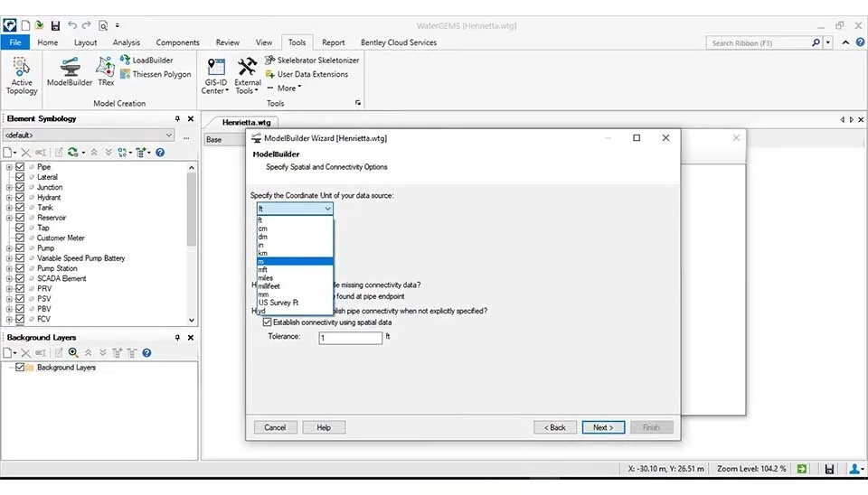Toggle the Background Layers checkbox

[20, 368]
